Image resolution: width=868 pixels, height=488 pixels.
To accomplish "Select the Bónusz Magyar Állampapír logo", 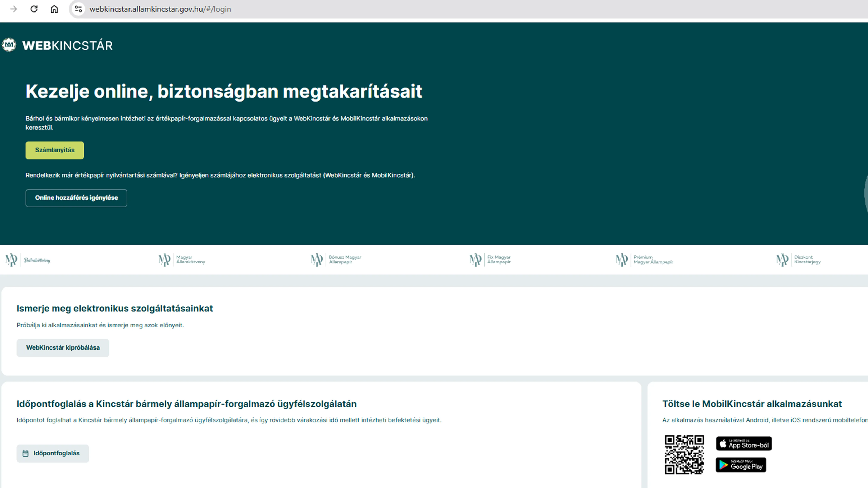I will [x=336, y=260].
